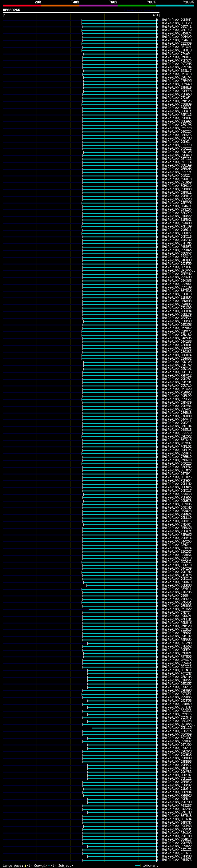This screenshot has width=197, height=868.
Task: Click the red 20% identity legend segment
Action: coord(22,6)
